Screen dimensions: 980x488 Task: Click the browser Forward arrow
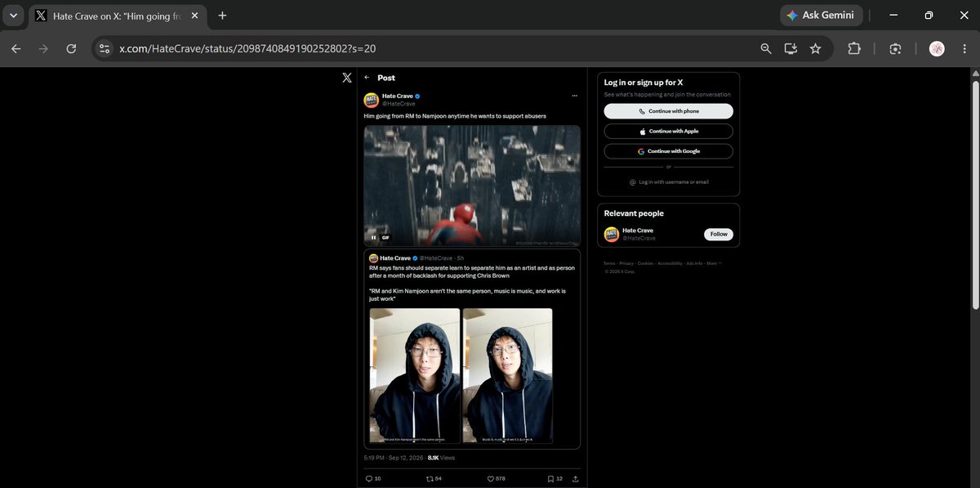43,49
